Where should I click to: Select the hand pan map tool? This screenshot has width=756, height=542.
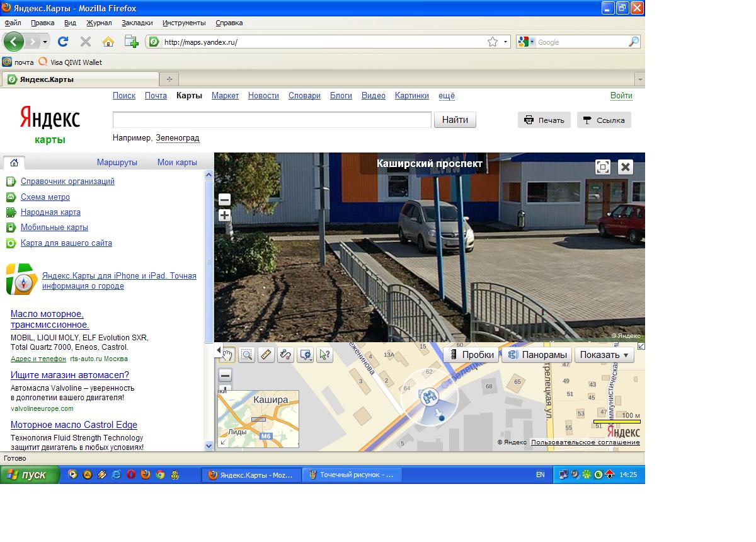pyautogui.click(x=227, y=355)
